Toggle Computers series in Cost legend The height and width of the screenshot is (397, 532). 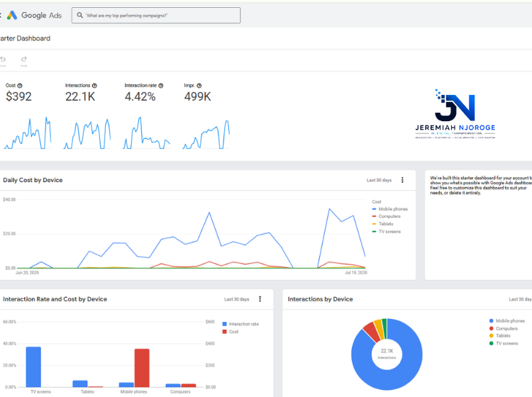coord(386,216)
